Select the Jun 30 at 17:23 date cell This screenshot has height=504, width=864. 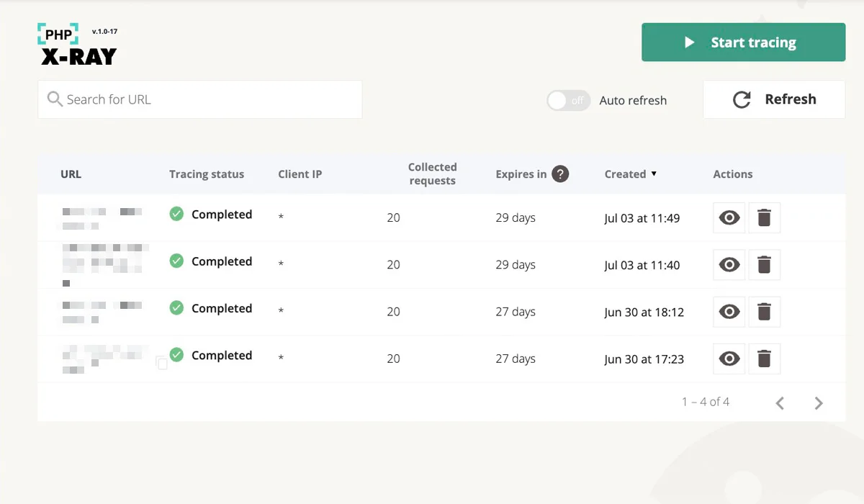pyautogui.click(x=644, y=359)
